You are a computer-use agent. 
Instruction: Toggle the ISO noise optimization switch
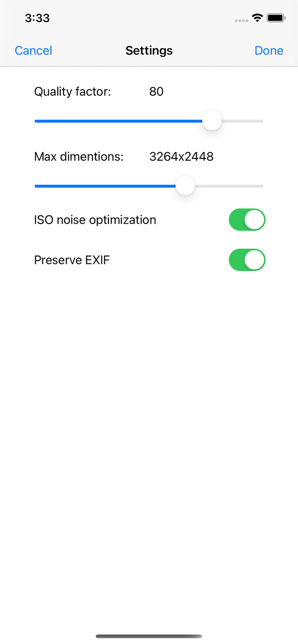[x=247, y=219]
